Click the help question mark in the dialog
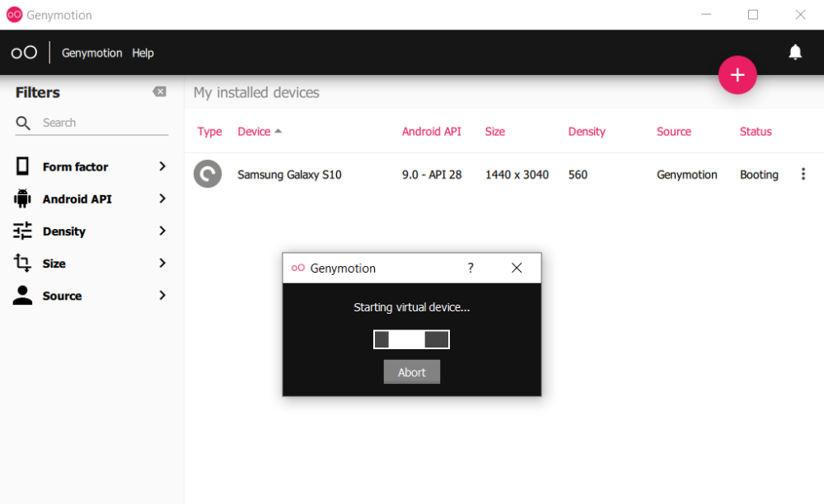This screenshot has height=504, width=824. (x=471, y=268)
